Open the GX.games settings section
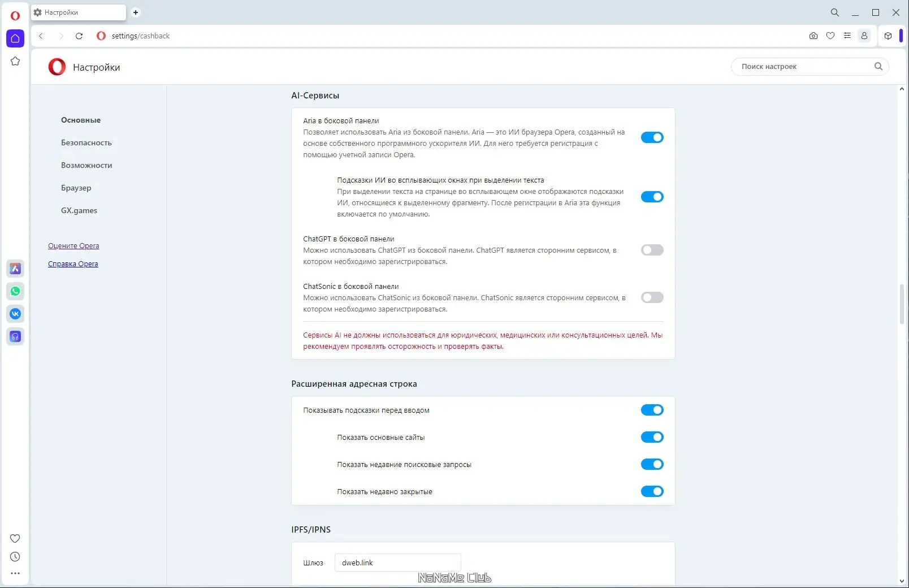 click(x=79, y=210)
